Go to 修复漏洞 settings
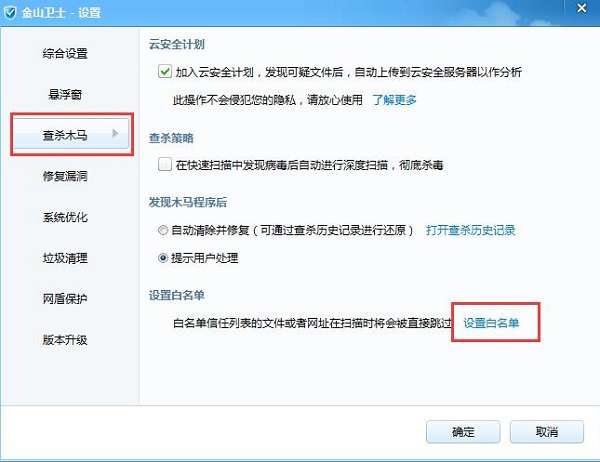The width and height of the screenshot is (600, 462). [65, 176]
